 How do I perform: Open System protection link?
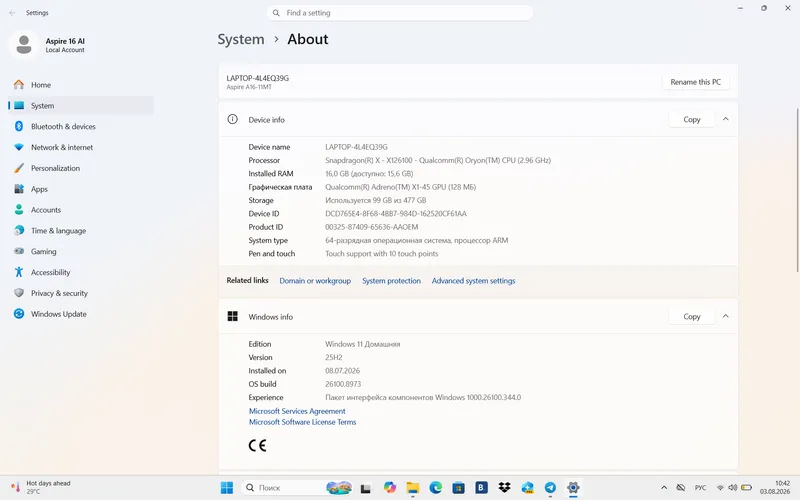[x=391, y=281]
